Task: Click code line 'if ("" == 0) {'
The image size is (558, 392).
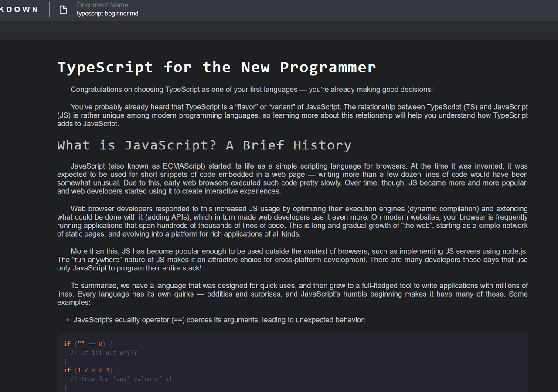Action: tap(88, 344)
